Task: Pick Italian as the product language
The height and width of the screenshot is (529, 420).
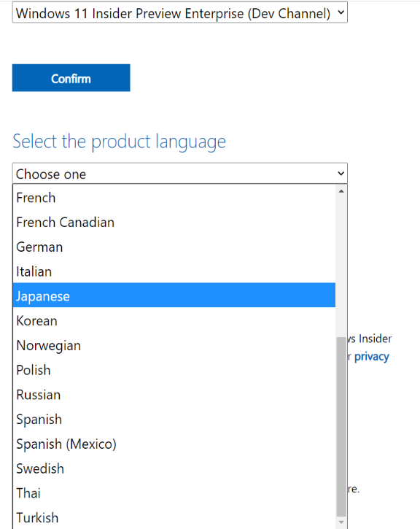Action: 174,271
